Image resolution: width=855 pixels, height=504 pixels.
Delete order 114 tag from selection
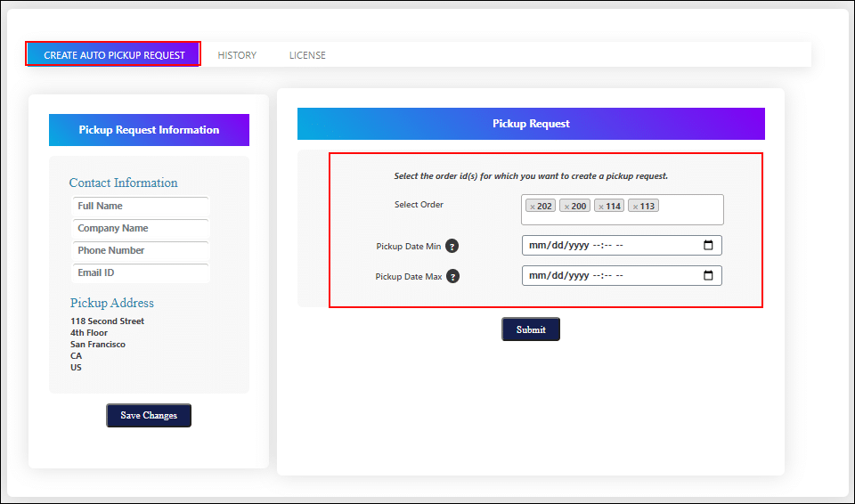[600, 207]
